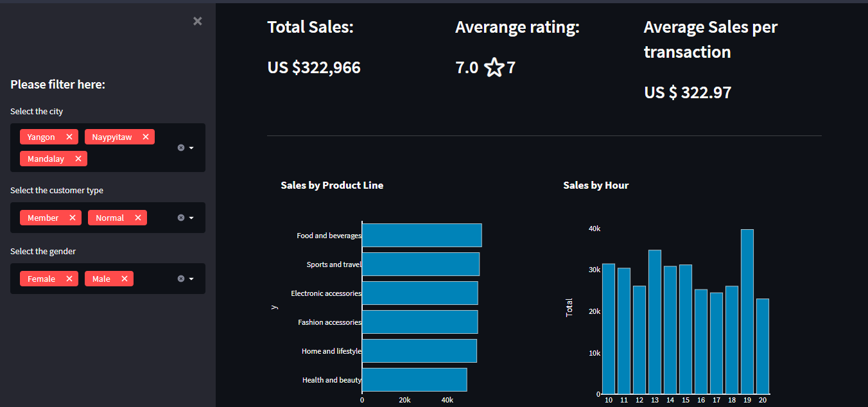Remove the Yangon city tag

click(69, 137)
